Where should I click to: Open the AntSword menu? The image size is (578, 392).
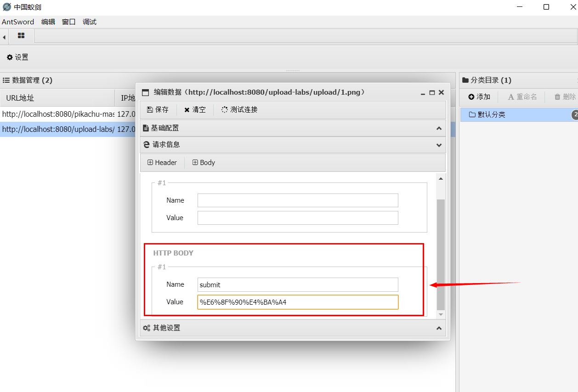click(x=18, y=22)
